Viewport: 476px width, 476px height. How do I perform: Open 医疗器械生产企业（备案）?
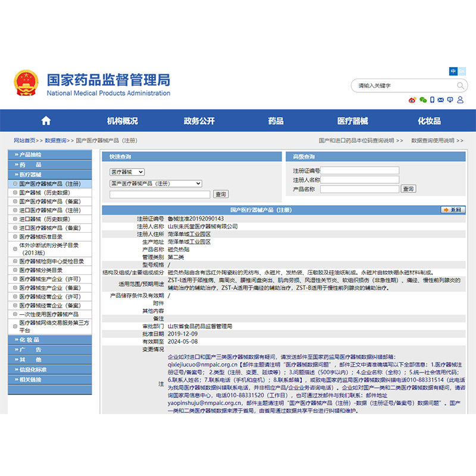(x=50, y=288)
